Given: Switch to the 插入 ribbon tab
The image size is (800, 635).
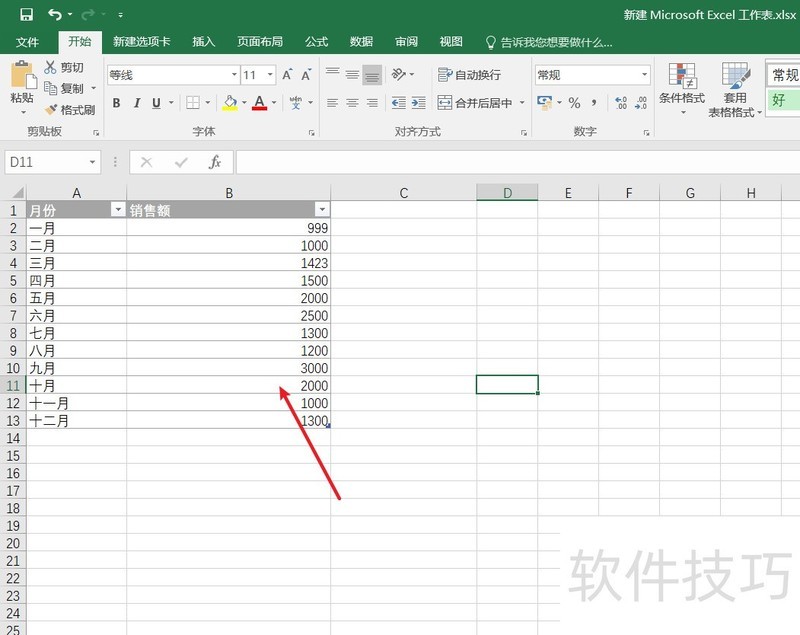Looking at the screenshot, I should coord(203,42).
